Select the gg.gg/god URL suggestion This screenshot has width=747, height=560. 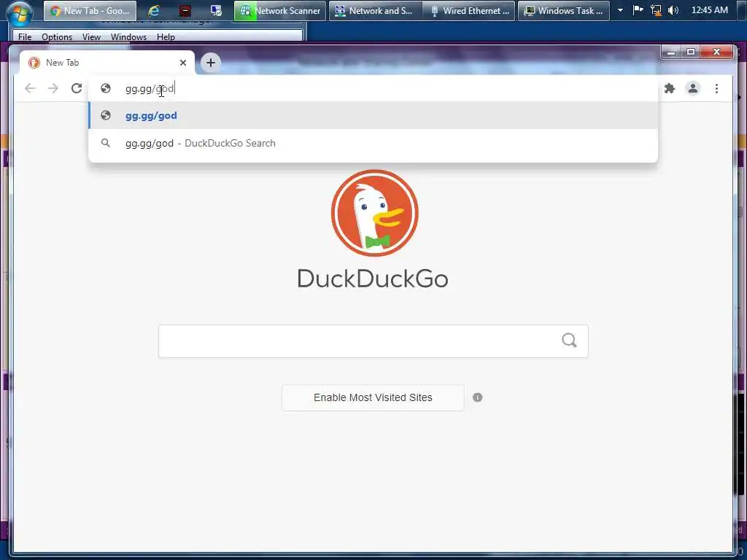click(x=373, y=115)
